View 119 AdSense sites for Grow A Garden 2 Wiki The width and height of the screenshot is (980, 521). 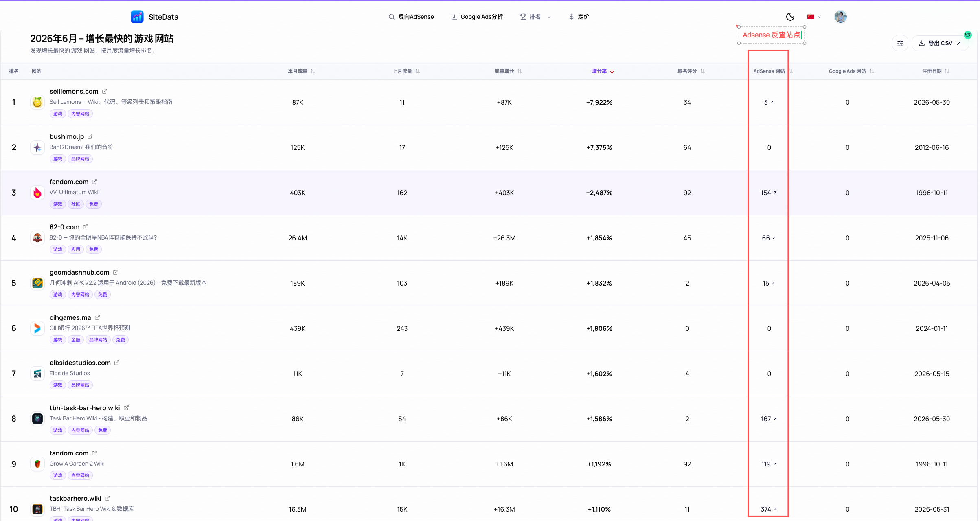tap(769, 464)
